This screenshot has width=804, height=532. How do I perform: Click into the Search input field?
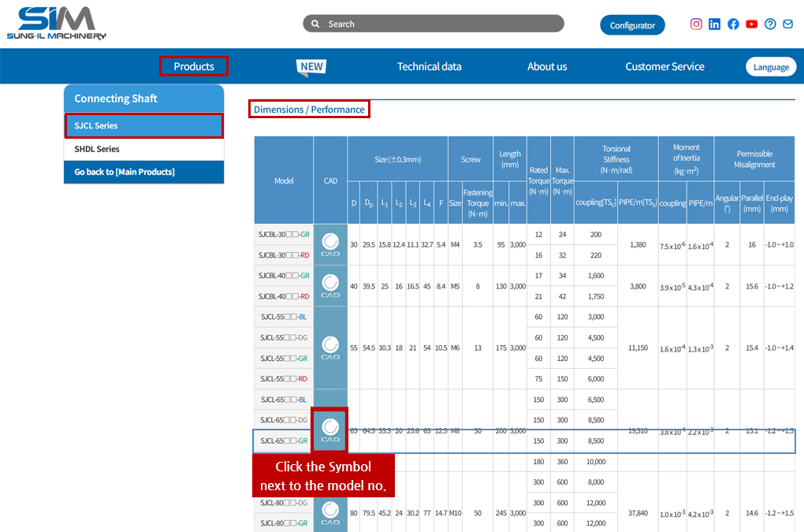[441, 24]
